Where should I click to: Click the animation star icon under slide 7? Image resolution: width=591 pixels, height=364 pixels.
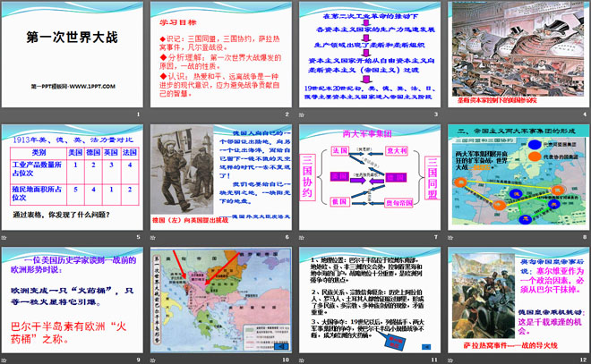coord(302,237)
